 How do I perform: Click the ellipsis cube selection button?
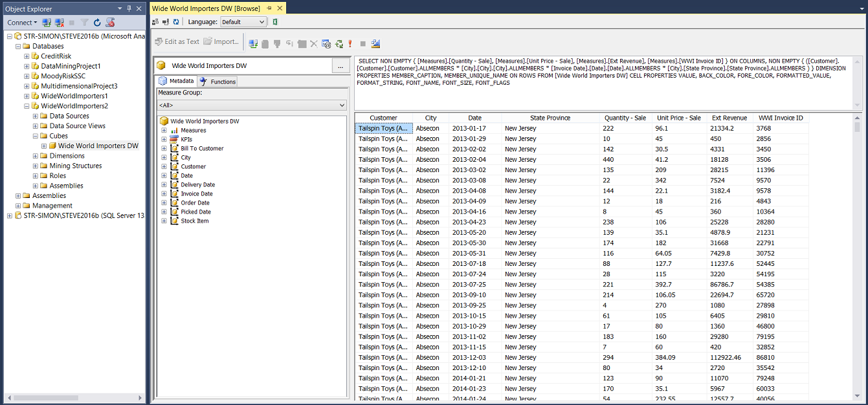point(340,66)
